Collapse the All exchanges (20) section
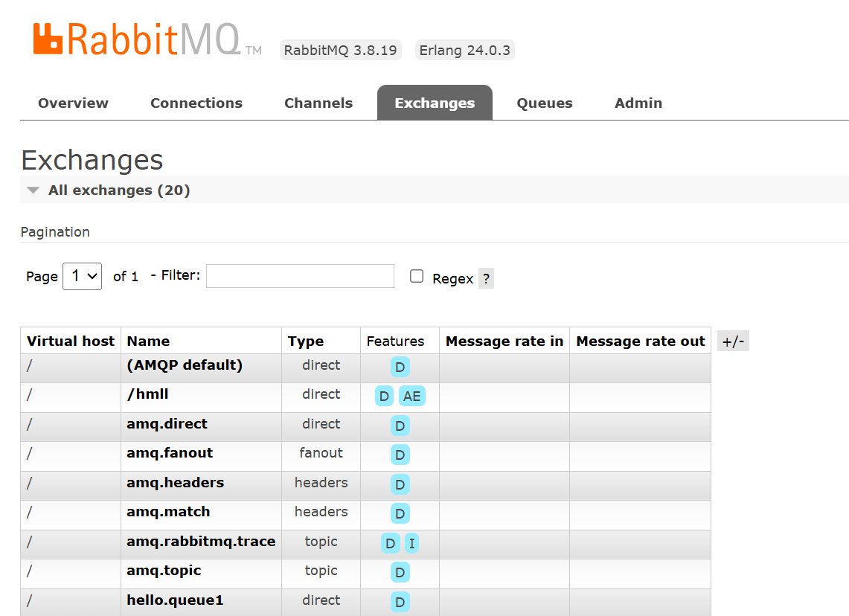 (x=118, y=190)
